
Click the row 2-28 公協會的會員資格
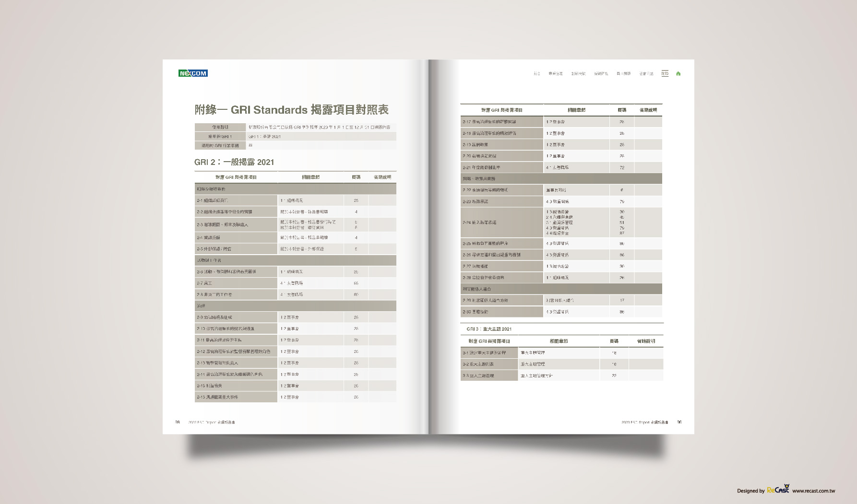(561, 278)
